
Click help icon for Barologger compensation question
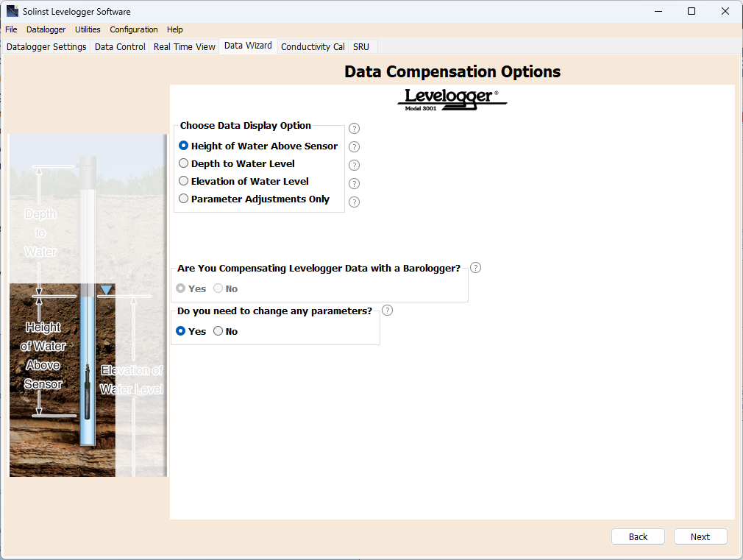pyautogui.click(x=475, y=268)
